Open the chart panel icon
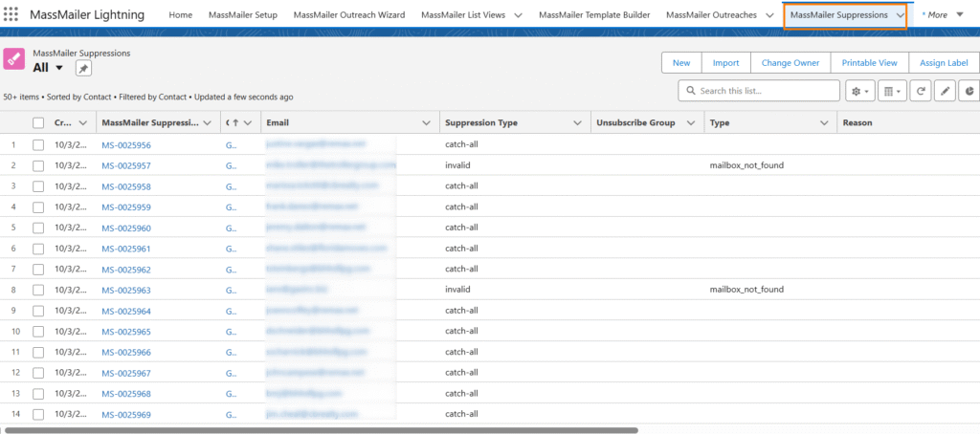This screenshot has width=980, height=434. [969, 91]
